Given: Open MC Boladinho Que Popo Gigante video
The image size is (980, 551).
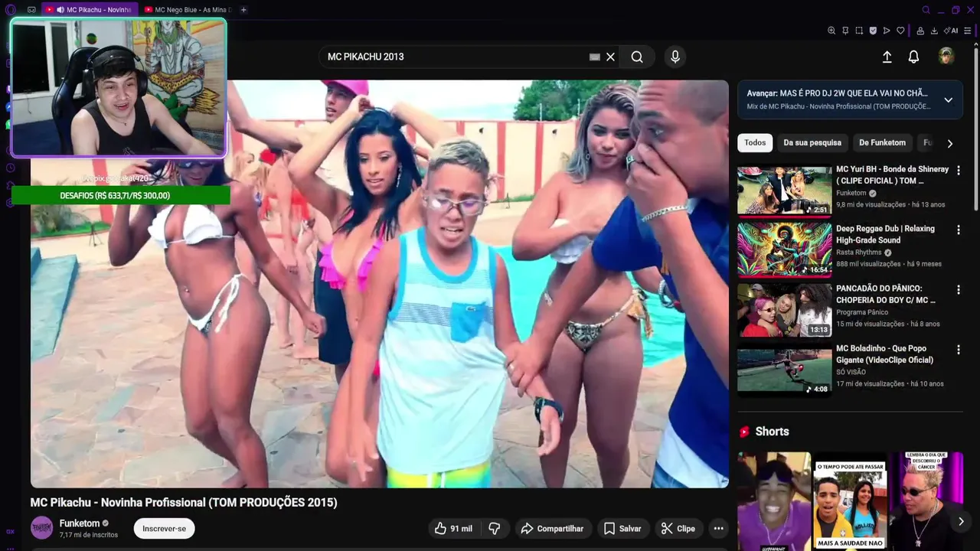Looking at the screenshot, I should 784,370.
